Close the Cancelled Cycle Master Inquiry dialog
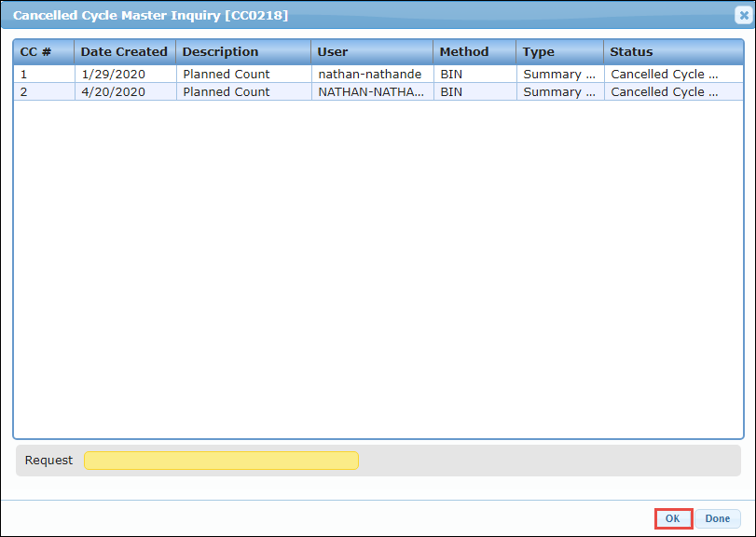Image resolution: width=756 pixels, height=537 pixels. [742, 15]
